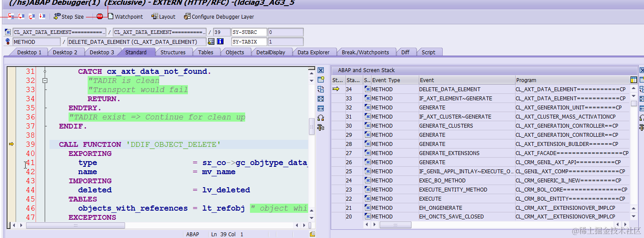
Task: Click the Event column header
Action: [466, 80]
